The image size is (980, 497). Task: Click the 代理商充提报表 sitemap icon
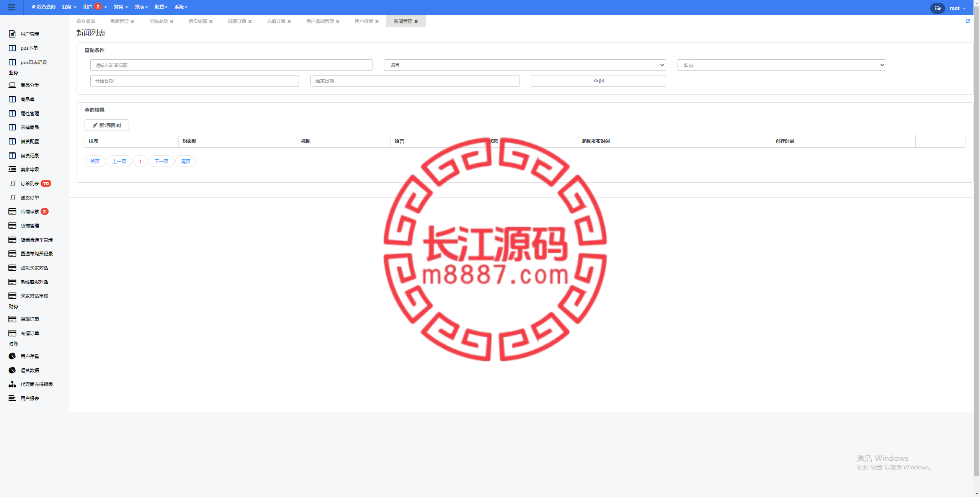click(12, 384)
